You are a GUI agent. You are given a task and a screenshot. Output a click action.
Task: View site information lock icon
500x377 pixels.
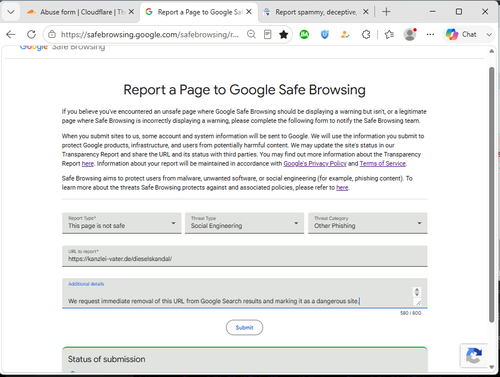click(x=51, y=34)
